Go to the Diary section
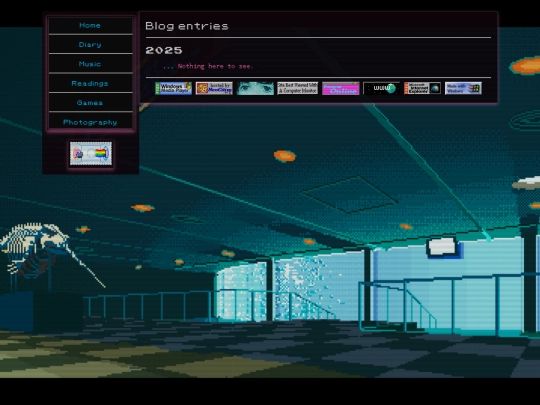540x405 pixels. 90,45
